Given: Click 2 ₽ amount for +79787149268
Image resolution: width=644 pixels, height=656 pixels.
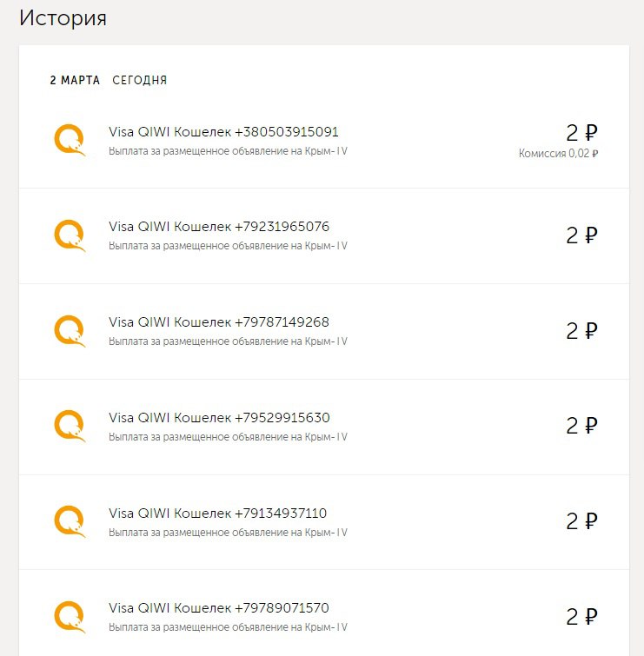Looking at the screenshot, I should pos(582,331).
